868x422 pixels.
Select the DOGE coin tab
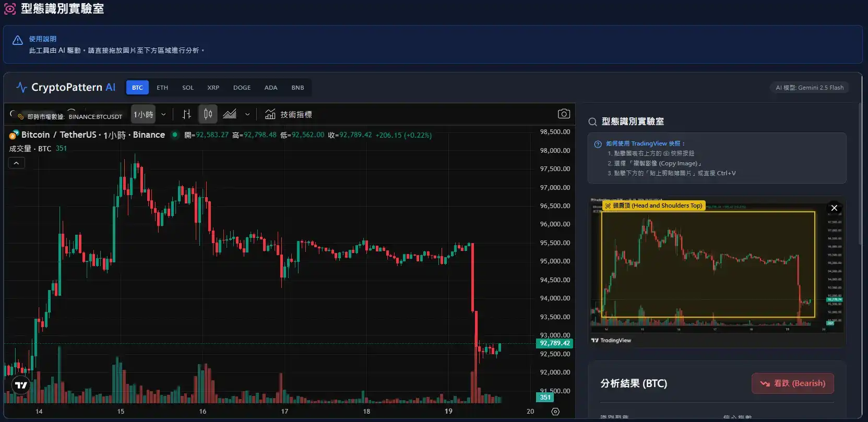[242, 88]
